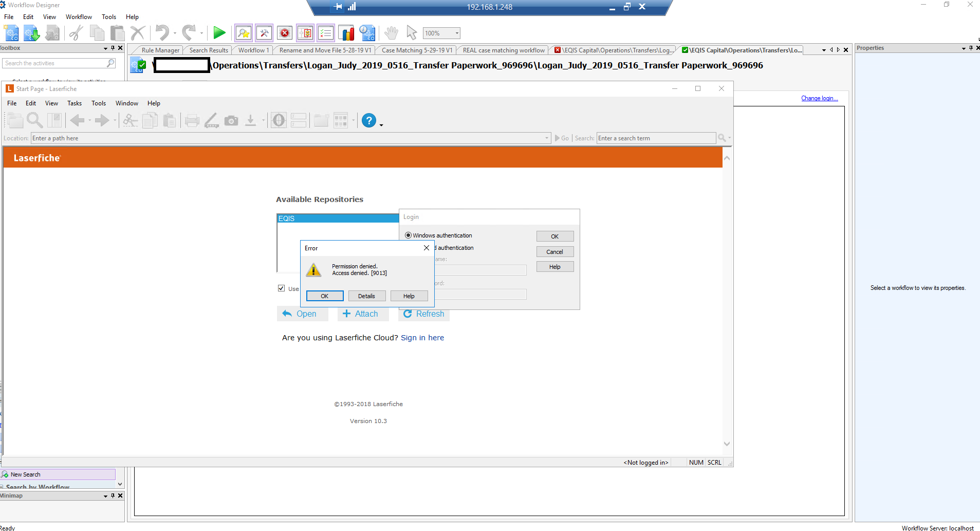Click the 'Search the activities' input field
The width and height of the screenshot is (980, 531).
[54, 63]
